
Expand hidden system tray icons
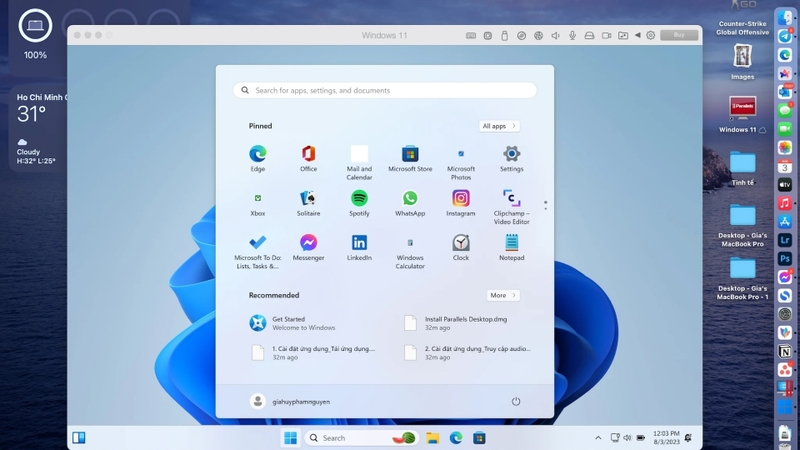click(598, 438)
